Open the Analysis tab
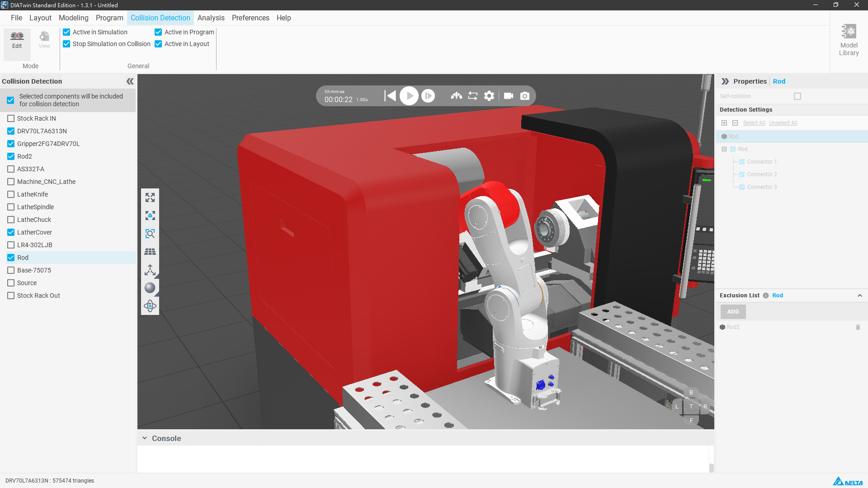This screenshot has height=488, width=868. pos(211,18)
